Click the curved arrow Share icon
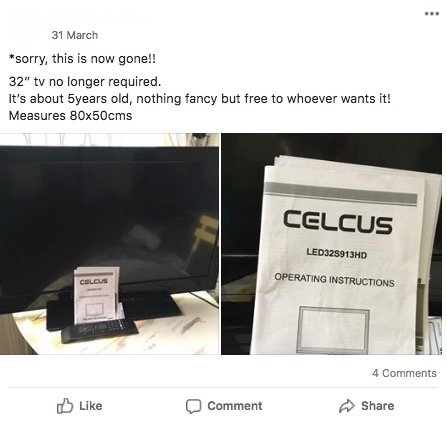Viewport: 447px width, 423px height. click(x=347, y=406)
